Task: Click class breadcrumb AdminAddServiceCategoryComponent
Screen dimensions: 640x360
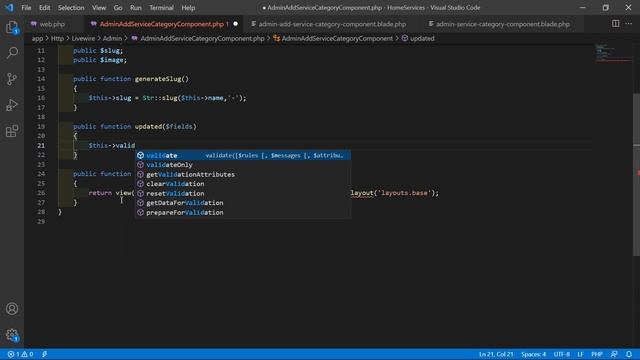Action: 337,38
